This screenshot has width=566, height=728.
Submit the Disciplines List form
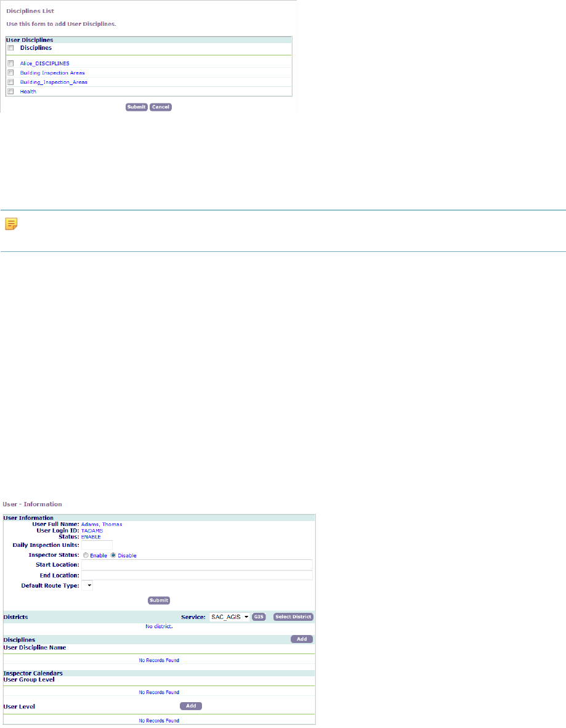pos(137,107)
